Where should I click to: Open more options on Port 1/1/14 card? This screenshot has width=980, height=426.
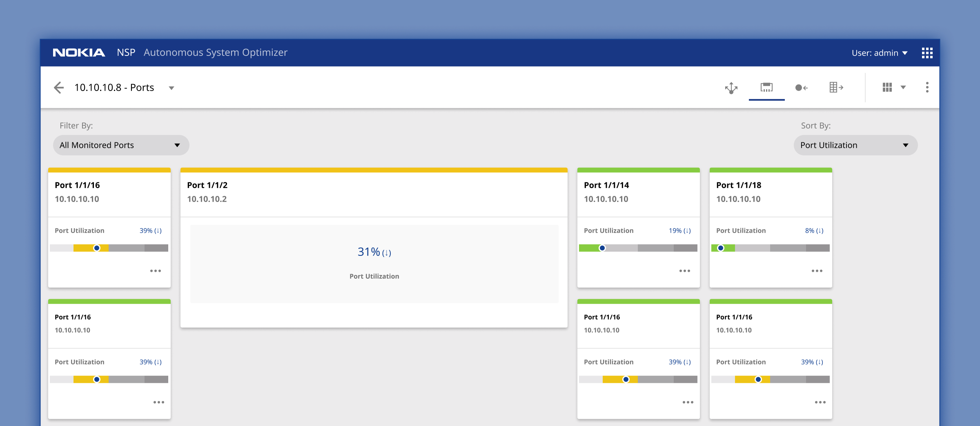(685, 271)
